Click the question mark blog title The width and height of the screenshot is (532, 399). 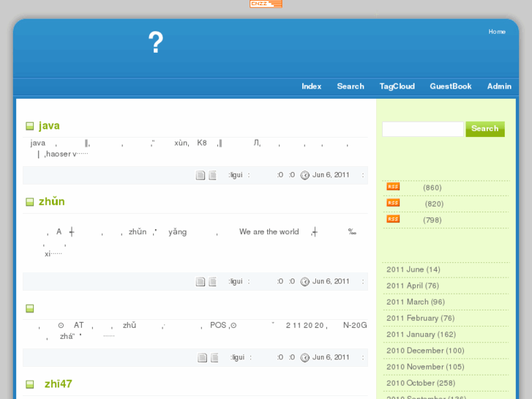click(x=156, y=42)
